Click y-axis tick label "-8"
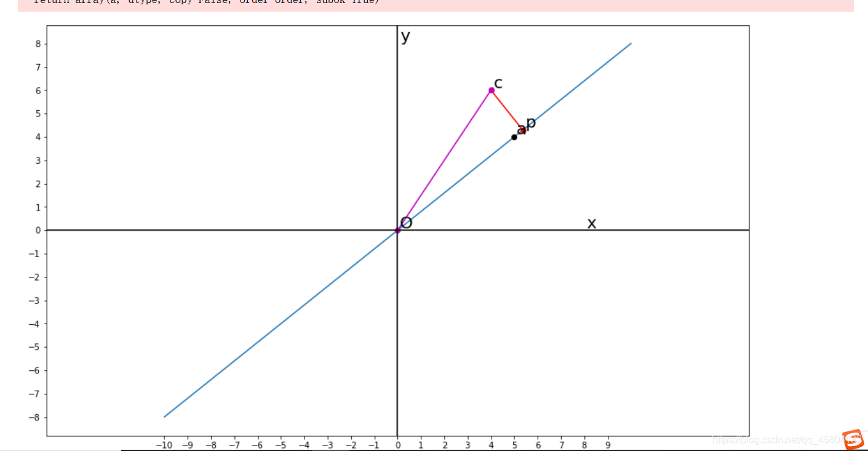868x451 pixels. 35,417
